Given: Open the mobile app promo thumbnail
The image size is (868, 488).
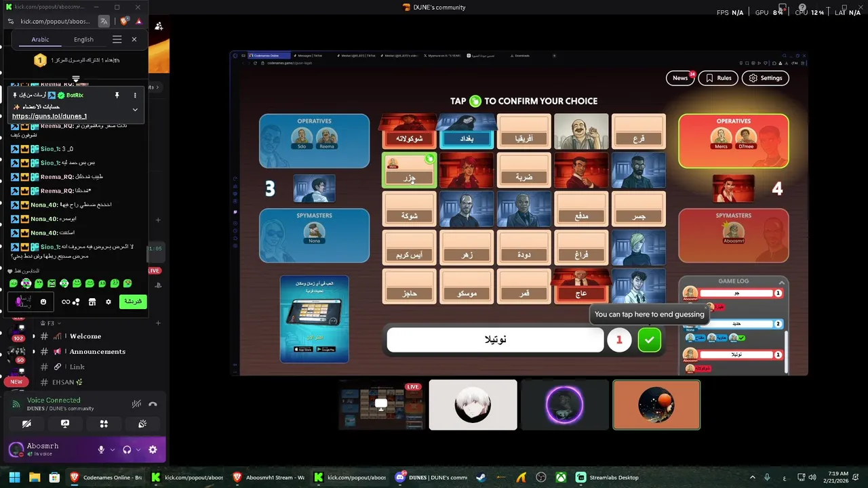Looking at the screenshot, I should tap(315, 319).
